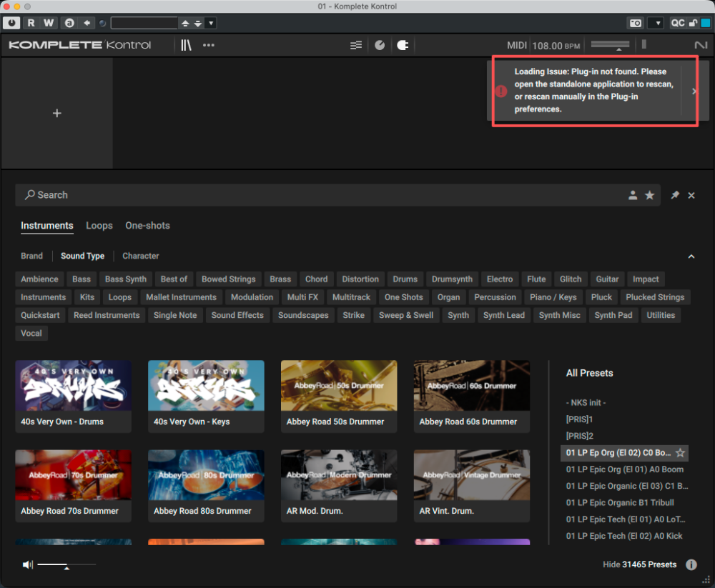This screenshot has width=715, height=588.
Task: Load next preset with down arrow
Action: tap(198, 24)
